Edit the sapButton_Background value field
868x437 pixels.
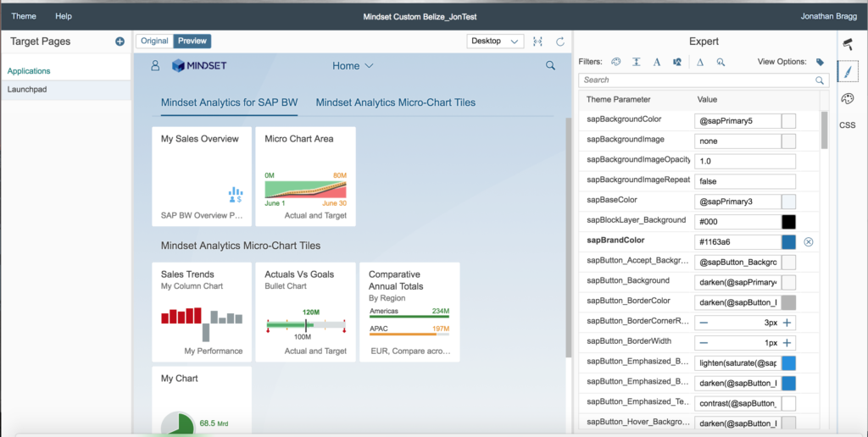738,282
